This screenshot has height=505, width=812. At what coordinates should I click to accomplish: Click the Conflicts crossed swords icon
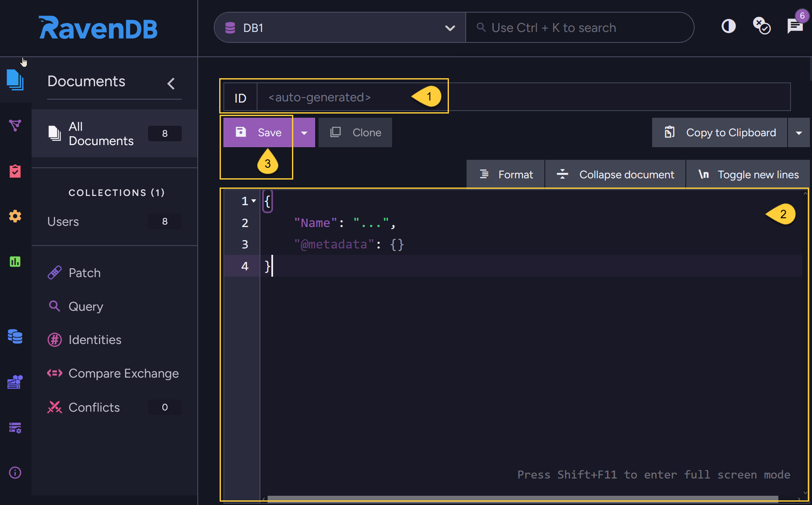coord(55,407)
